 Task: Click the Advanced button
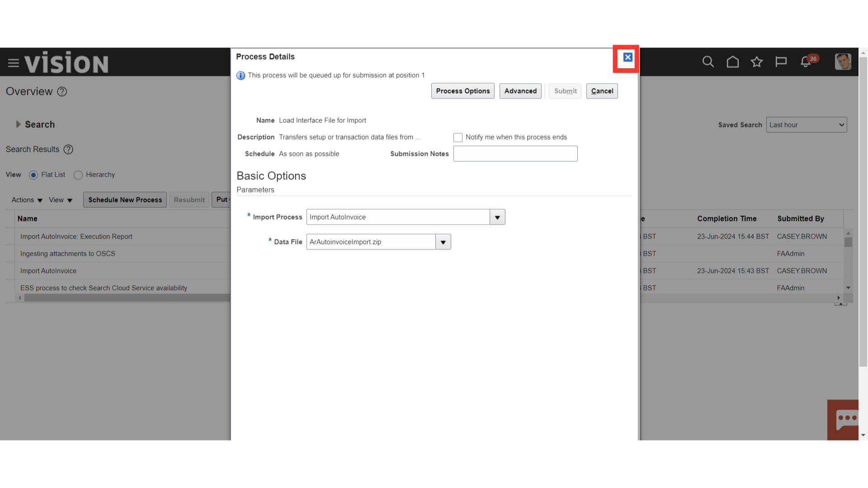coord(520,91)
